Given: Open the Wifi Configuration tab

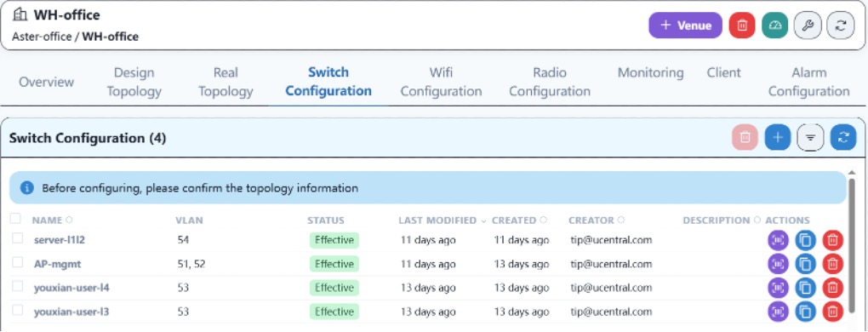Looking at the screenshot, I should [x=441, y=82].
